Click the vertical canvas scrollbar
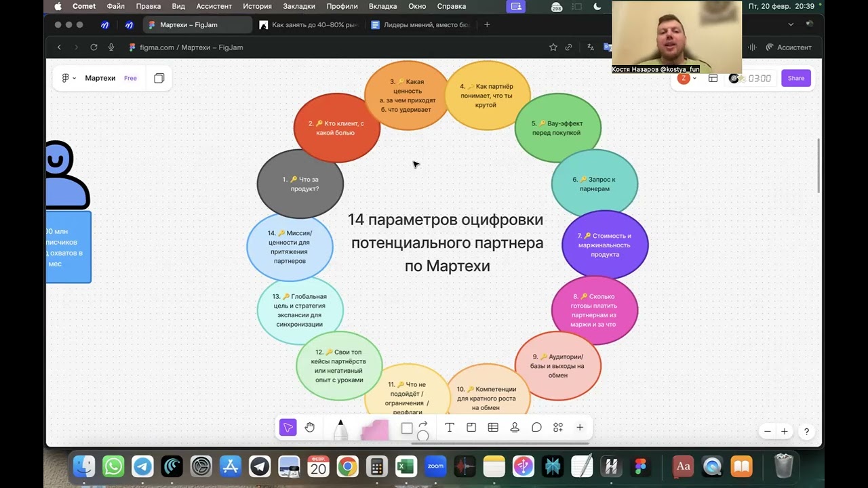The image size is (868, 488). 820,166
